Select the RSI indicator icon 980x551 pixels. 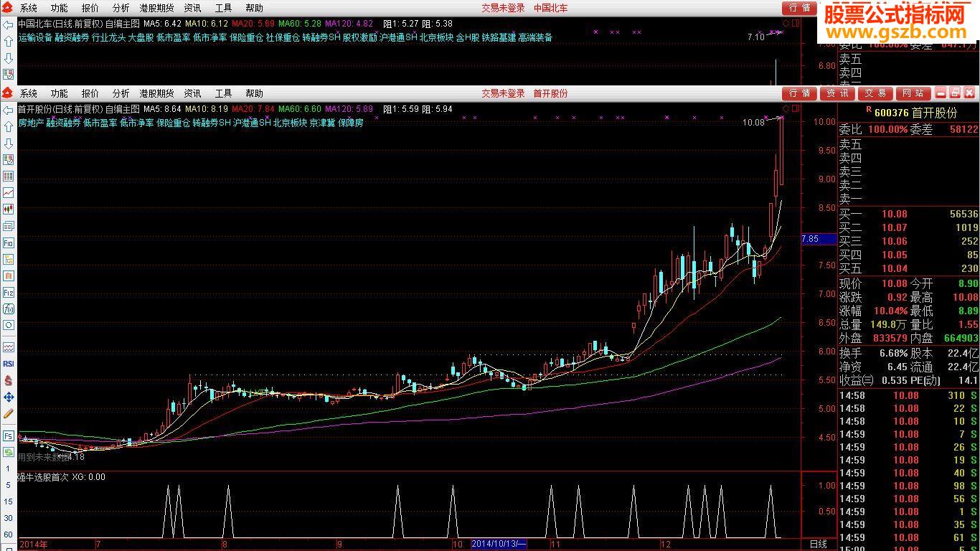8,364
